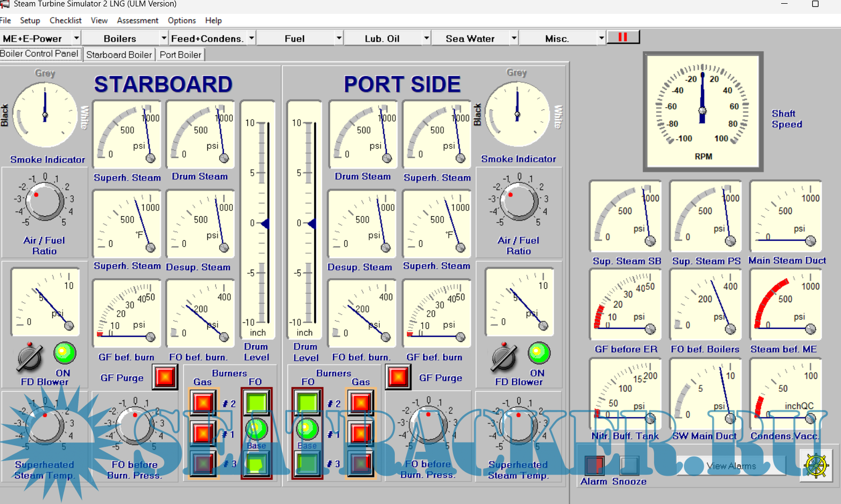The image size is (841, 504).
Task: Adjust the starboard Air / Fuel Ratio knob
Action: tap(44, 201)
